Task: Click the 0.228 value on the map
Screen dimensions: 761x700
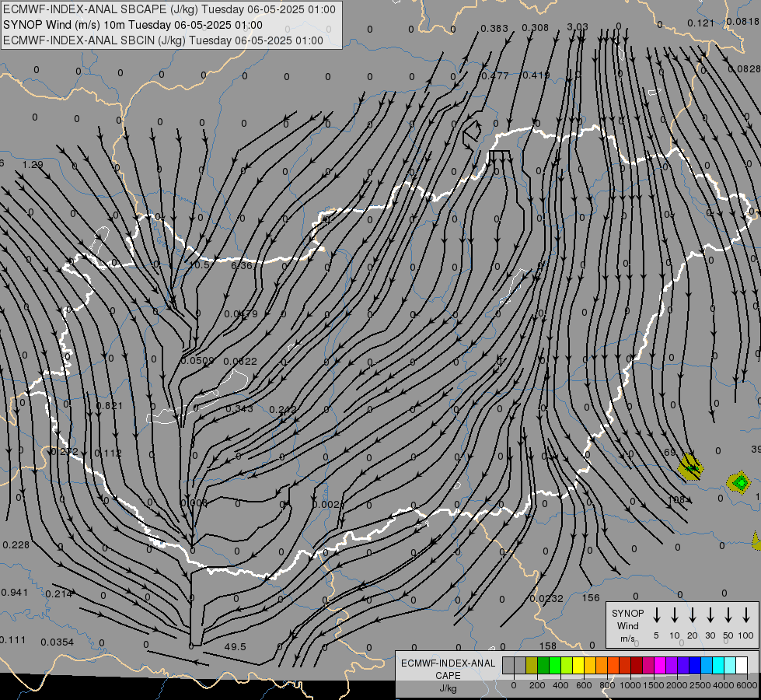Action: (16, 545)
